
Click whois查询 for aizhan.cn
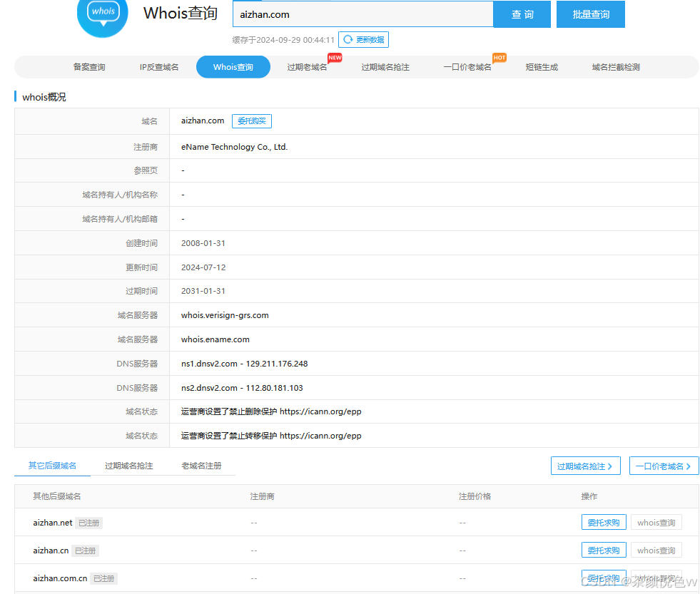pos(656,551)
